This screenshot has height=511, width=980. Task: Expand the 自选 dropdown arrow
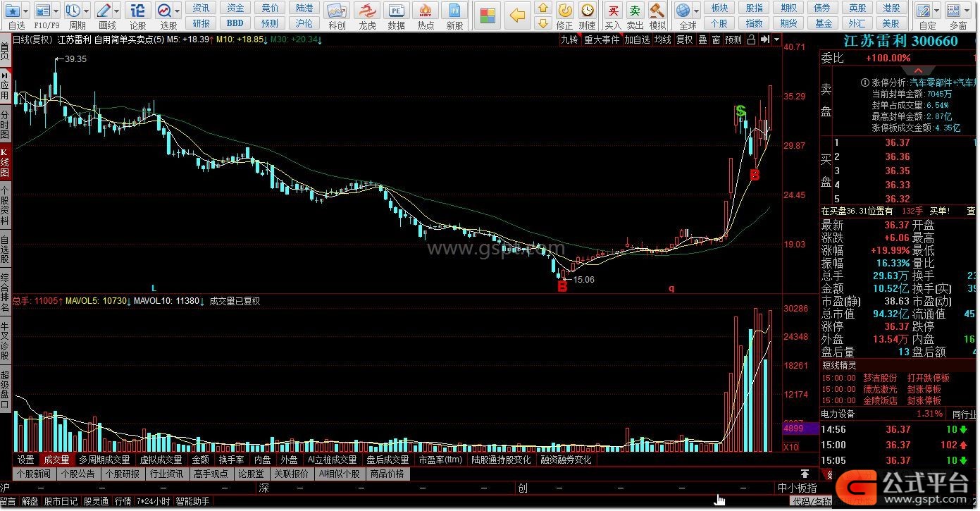pyautogui.click(x=27, y=11)
